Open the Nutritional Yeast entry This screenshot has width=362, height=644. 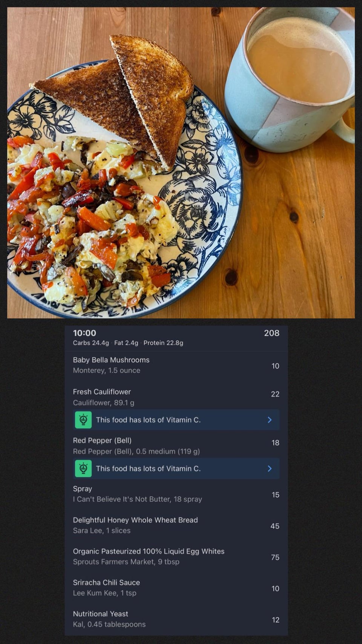(x=176, y=619)
